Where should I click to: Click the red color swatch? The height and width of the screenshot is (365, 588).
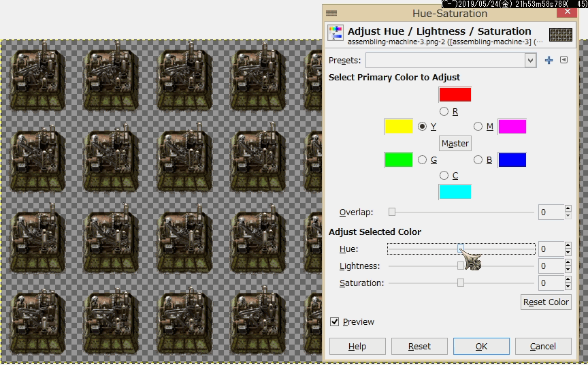(x=455, y=95)
